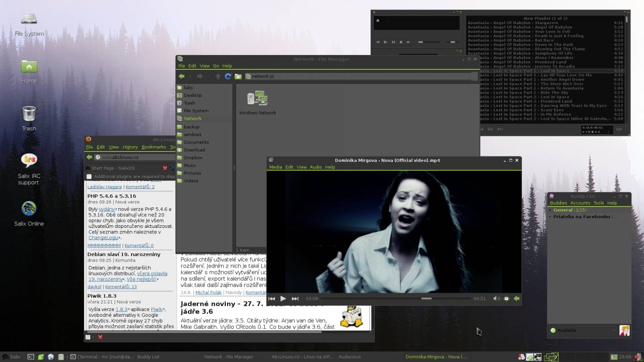The height and width of the screenshot is (362, 644).
Task: Select backup in File Manager sidebar
Action: click(191, 127)
